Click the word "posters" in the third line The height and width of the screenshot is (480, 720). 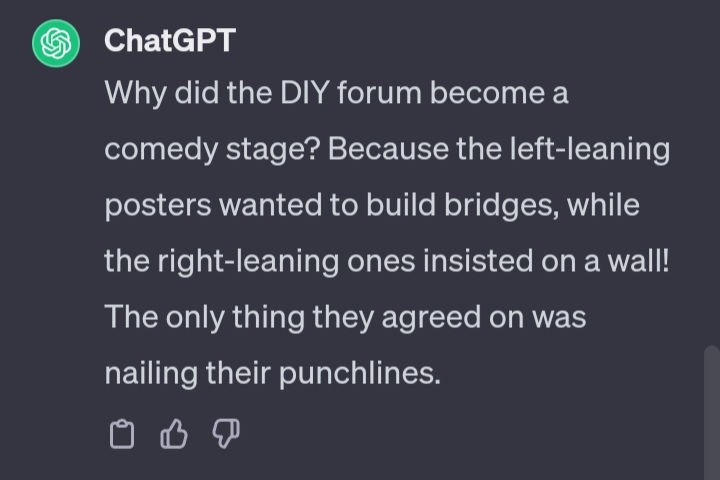point(157,205)
